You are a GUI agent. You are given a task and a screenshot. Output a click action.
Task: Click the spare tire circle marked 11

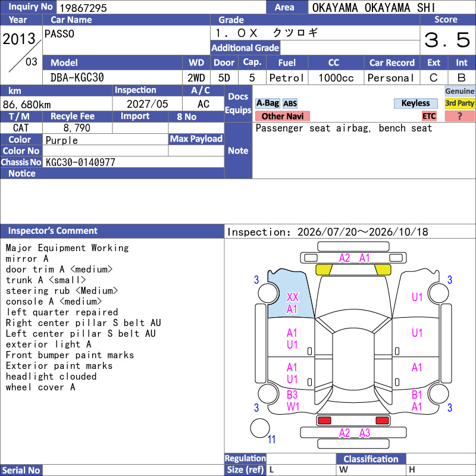(260, 428)
